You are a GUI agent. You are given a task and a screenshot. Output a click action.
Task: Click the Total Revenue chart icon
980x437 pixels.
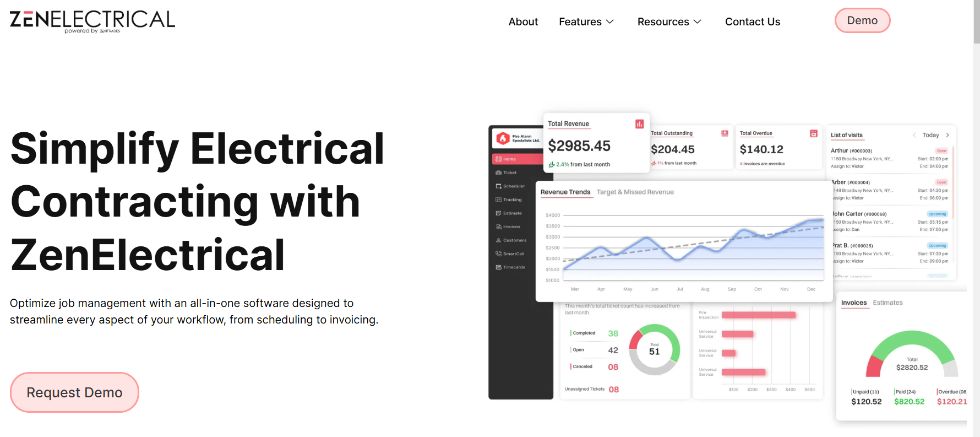click(x=639, y=124)
